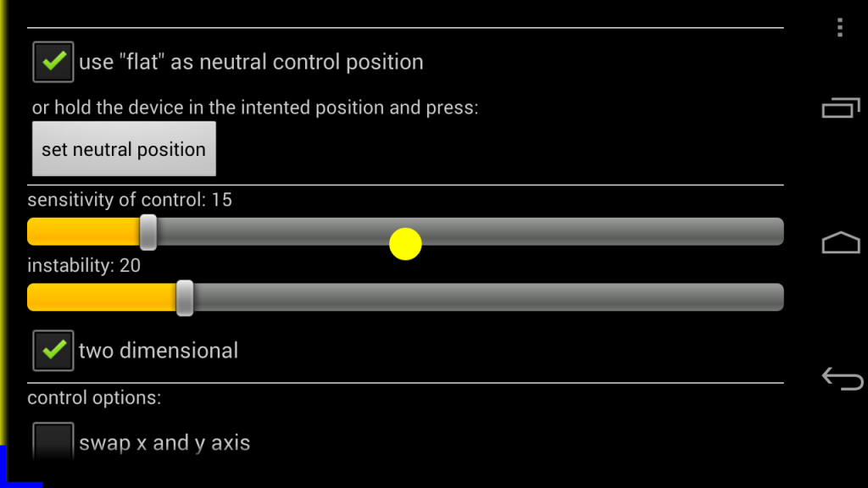Viewport: 868px width, 488px height.
Task: Open the three-dot overflow menu
Action: 839,28
